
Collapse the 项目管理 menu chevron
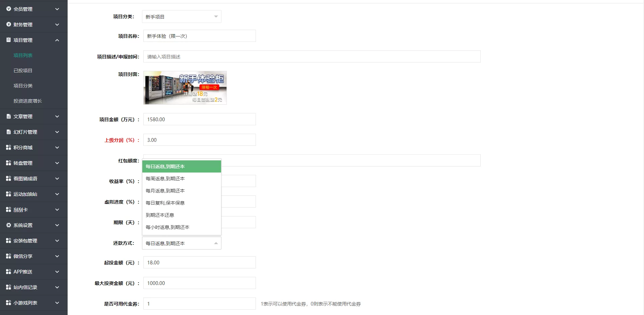(x=57, y=40)
